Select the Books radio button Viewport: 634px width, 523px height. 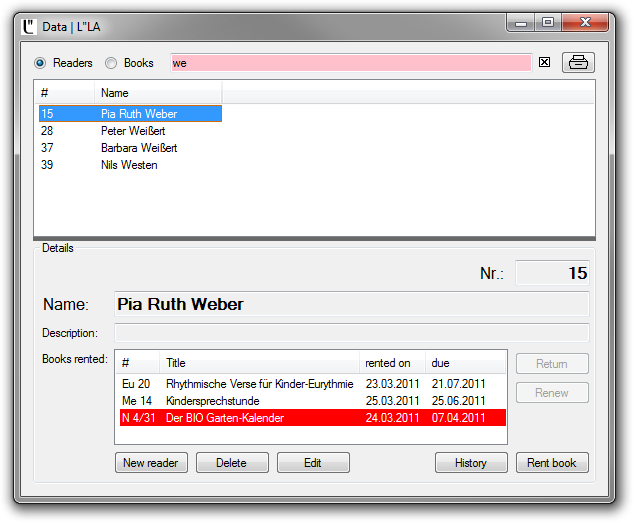coord(111,63)
